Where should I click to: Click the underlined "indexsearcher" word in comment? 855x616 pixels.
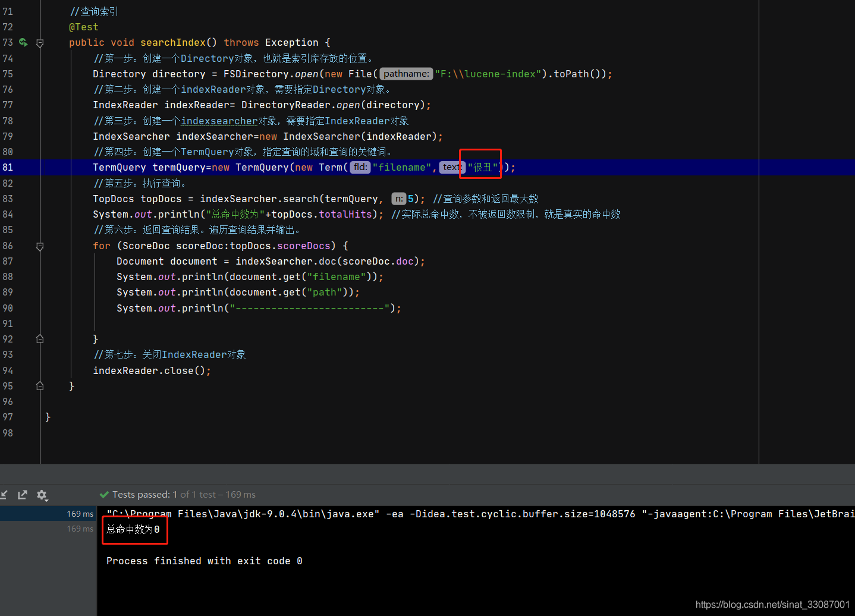pyautogui.click(x=219, y=121)
